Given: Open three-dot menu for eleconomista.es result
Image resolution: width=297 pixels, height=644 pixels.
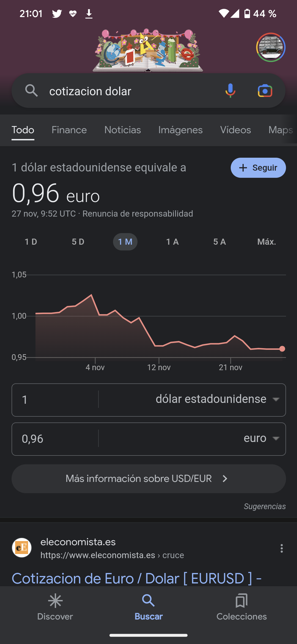Looking at the screenshot, I should [281, 548].
